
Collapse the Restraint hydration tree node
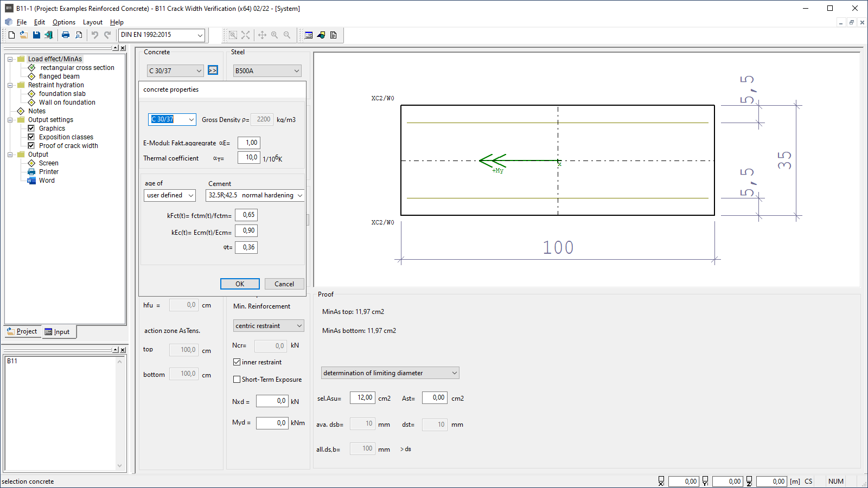click(x=10, y=85)
